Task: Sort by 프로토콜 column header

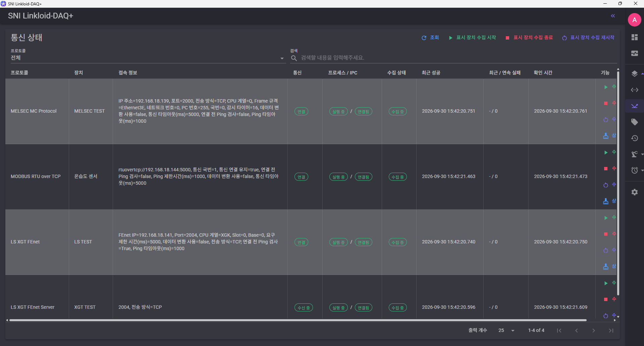Action: [x=19, y=73]
